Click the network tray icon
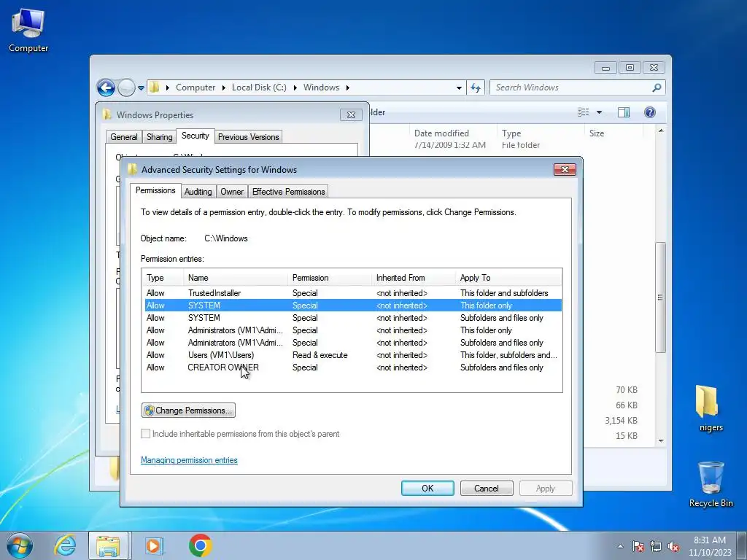The image size is (747, 560). coord(656,546)
